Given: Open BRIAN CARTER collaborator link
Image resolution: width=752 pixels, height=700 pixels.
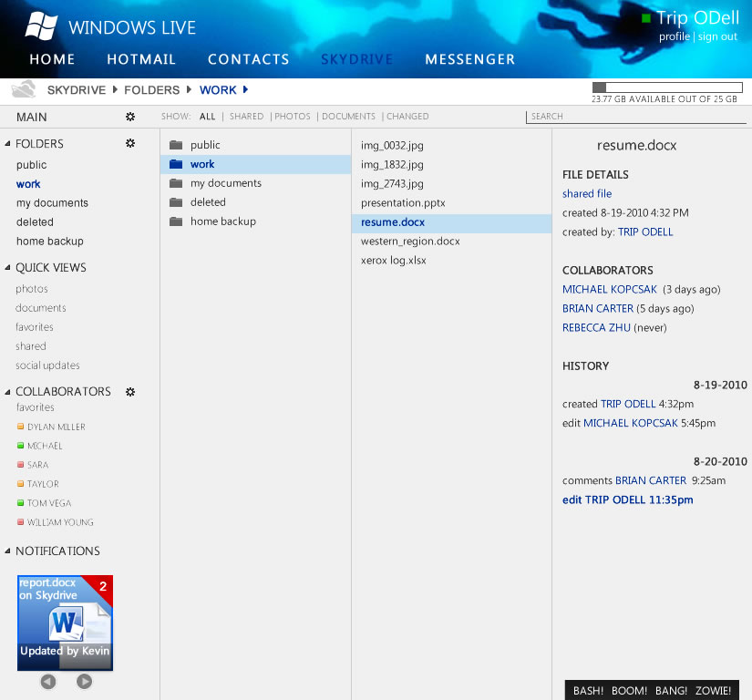Looking at the screenshot, I should click(598, 309).
